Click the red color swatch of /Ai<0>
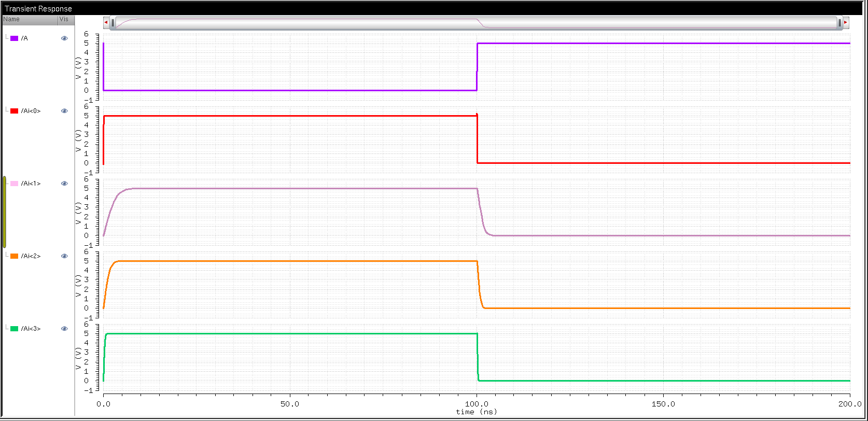868x421 pixels. tap(15, 111)
